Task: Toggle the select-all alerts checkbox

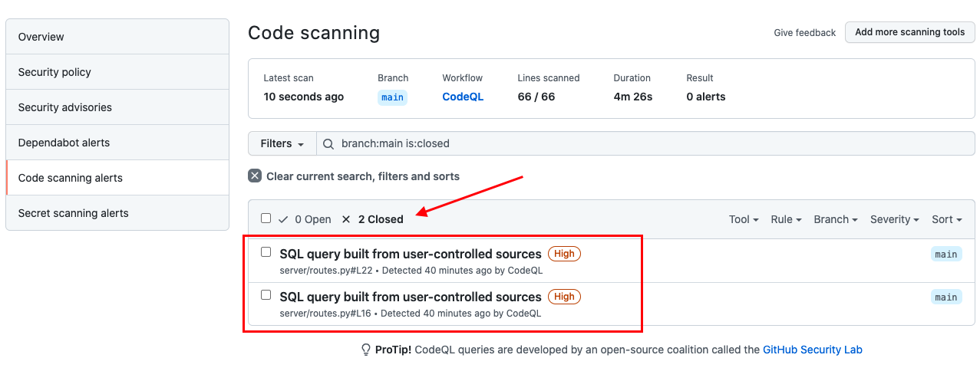Action: click(266, 218)
